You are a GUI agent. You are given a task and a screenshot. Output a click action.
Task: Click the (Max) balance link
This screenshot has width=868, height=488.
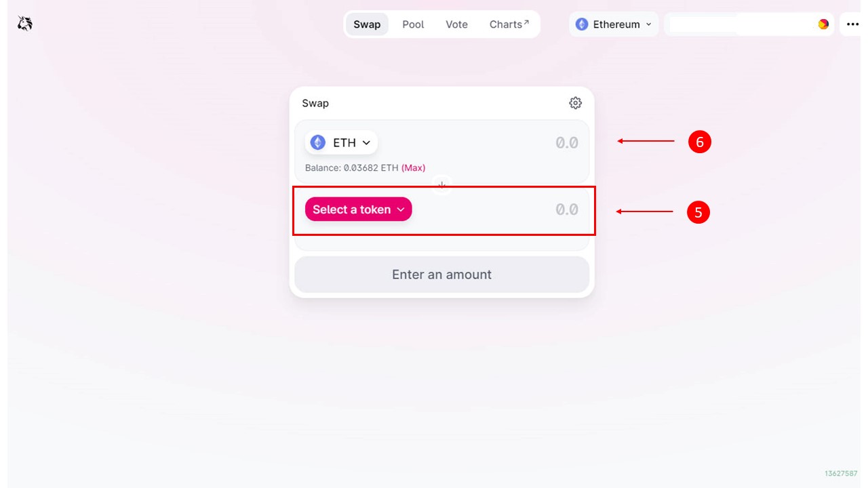pyautogui.click(x=414, y=167)
